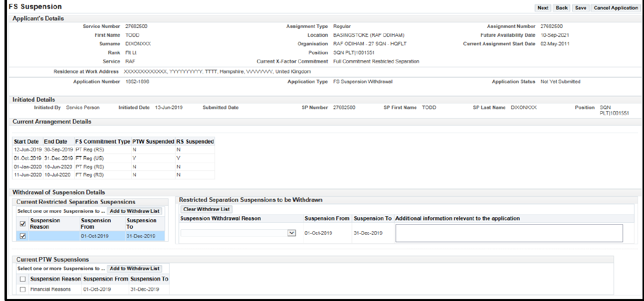Go back using the Back button
This screenshot has height=301, width=644.
[x=562, y=8]
